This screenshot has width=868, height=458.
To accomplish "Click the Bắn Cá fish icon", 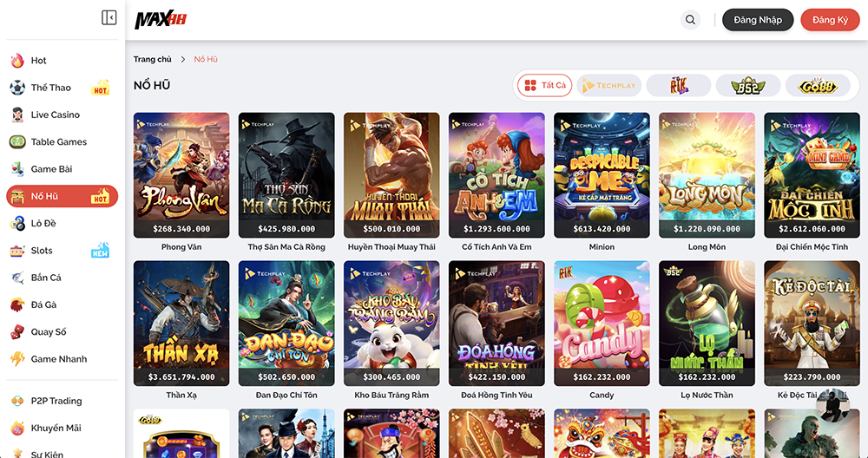I will pos(17,277).
